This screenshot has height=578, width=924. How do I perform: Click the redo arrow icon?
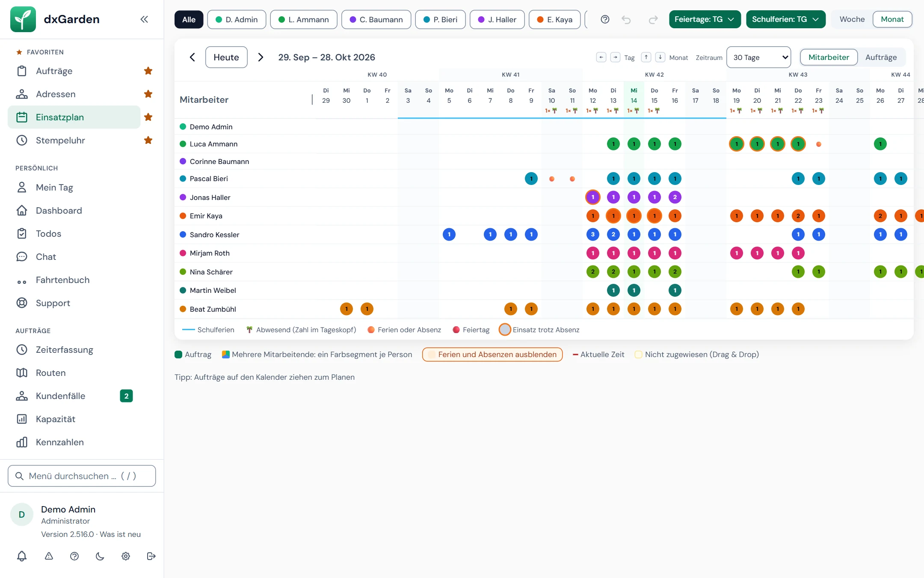coord(653,19)
